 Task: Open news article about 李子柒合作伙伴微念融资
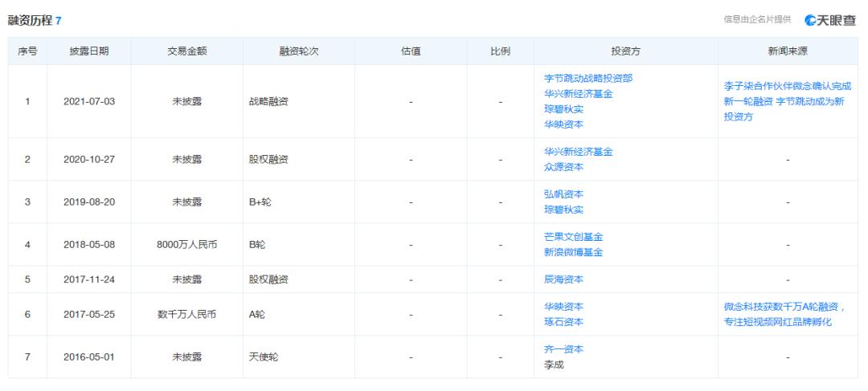tap(787, 102)
